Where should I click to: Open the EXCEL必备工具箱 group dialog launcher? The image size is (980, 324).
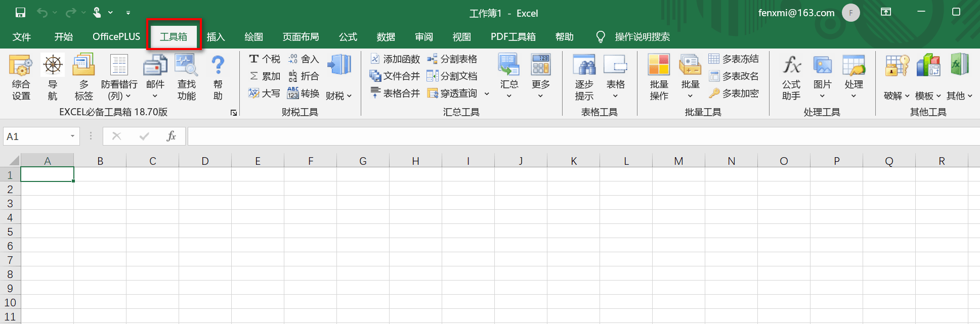[234, 113]
